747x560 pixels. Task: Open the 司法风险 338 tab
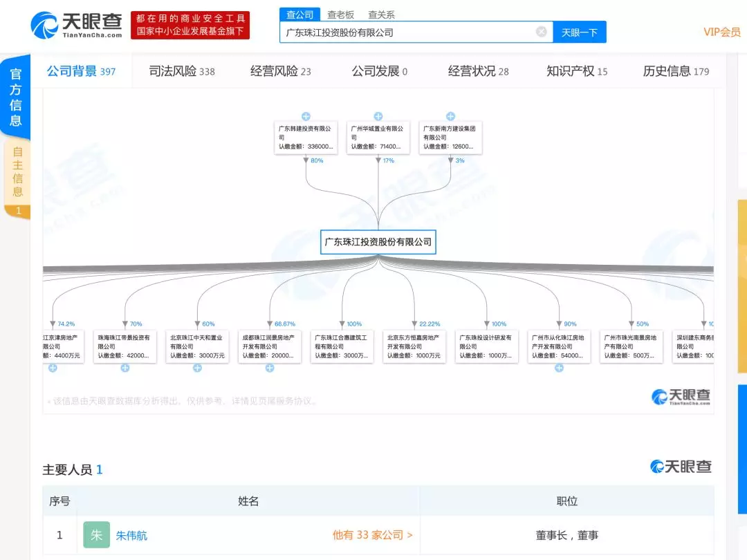click(181, 71)
